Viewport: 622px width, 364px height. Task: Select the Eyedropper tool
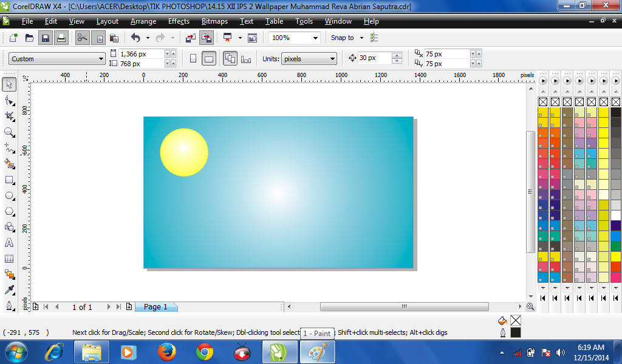[x=9, y=290]
